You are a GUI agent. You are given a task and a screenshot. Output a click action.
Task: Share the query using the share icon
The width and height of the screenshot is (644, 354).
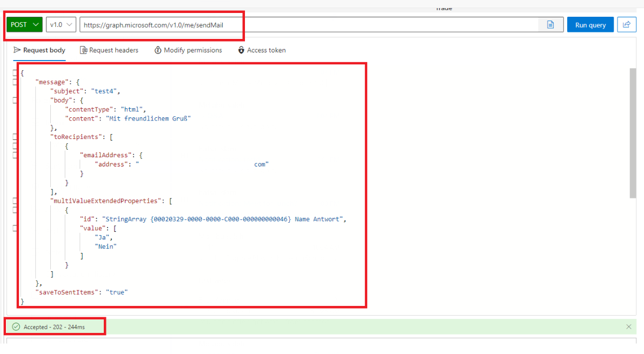(x=627, y=24)
